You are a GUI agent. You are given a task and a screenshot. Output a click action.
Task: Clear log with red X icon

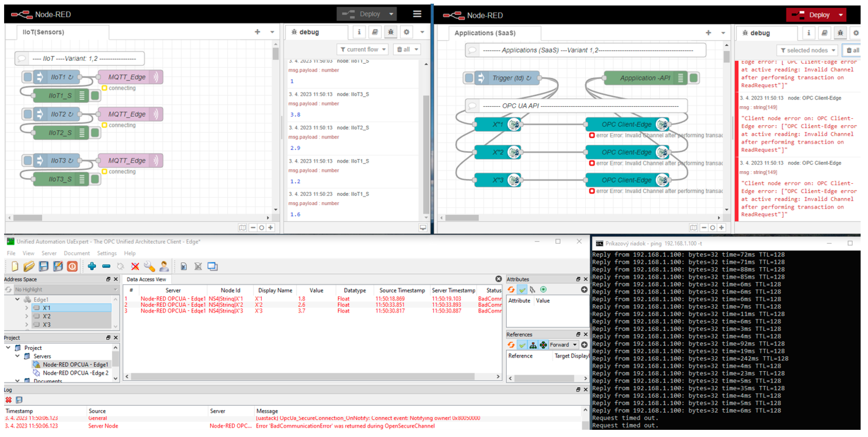[8, 400]
